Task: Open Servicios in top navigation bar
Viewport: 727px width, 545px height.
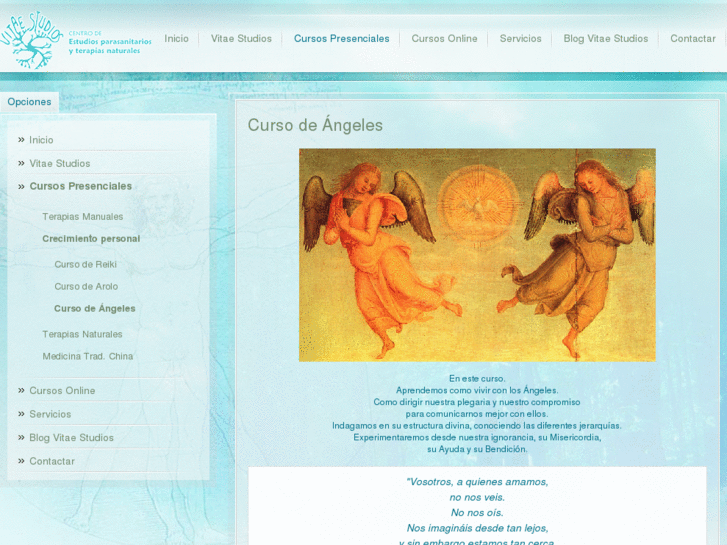Action: tap(520, 38)
